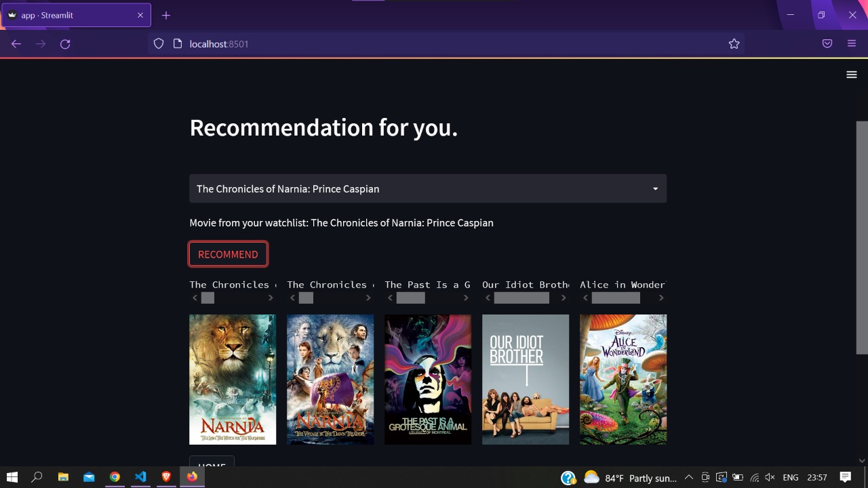Open a new browser tab
868x488 pixels.
[166, 15]
